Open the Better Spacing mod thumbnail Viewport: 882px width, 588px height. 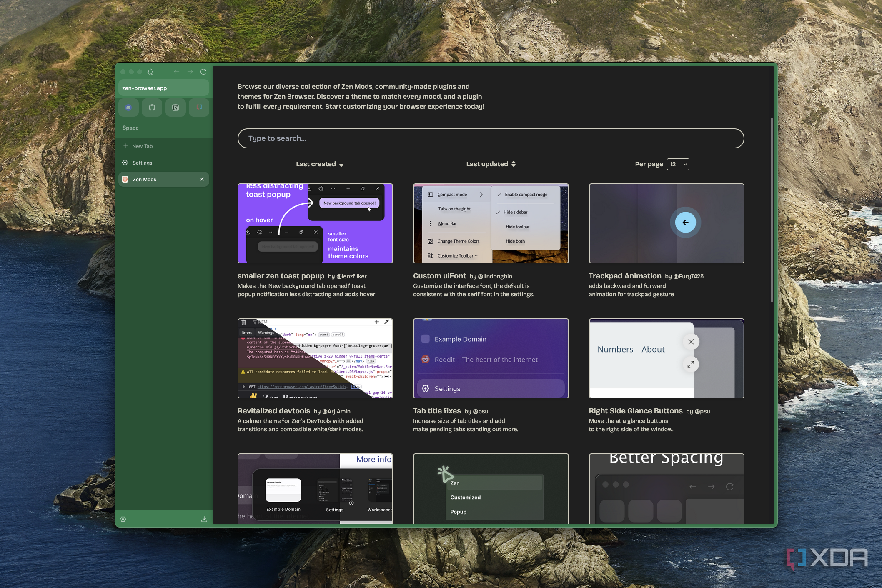coord(666,489)
